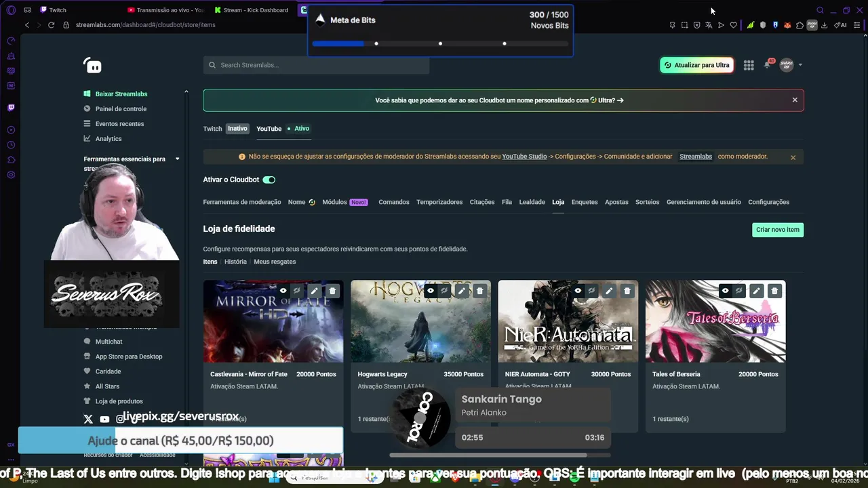The image size is (868, 488).
Task: Click the translate page icon in toolbar
Action: point(709,25)
